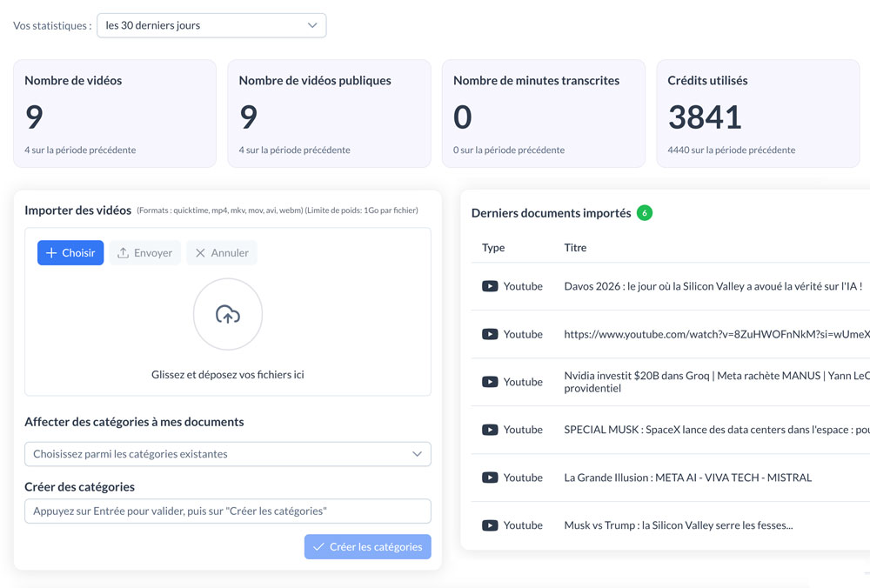Click YouTube icon in SPECIAL MUSK row
Image resolution: width=870 pixels, height=588 pixels.
[x=490, y=430]
